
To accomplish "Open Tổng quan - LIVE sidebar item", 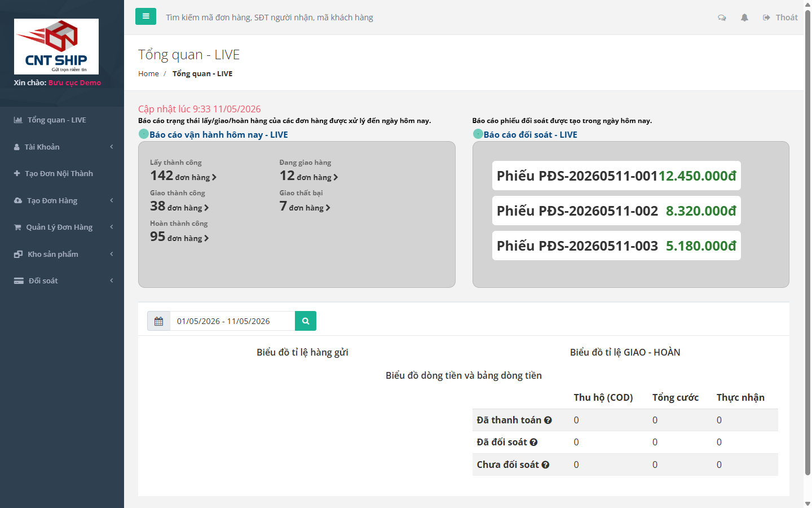I will pyautogui.click(x=62, y=120).
